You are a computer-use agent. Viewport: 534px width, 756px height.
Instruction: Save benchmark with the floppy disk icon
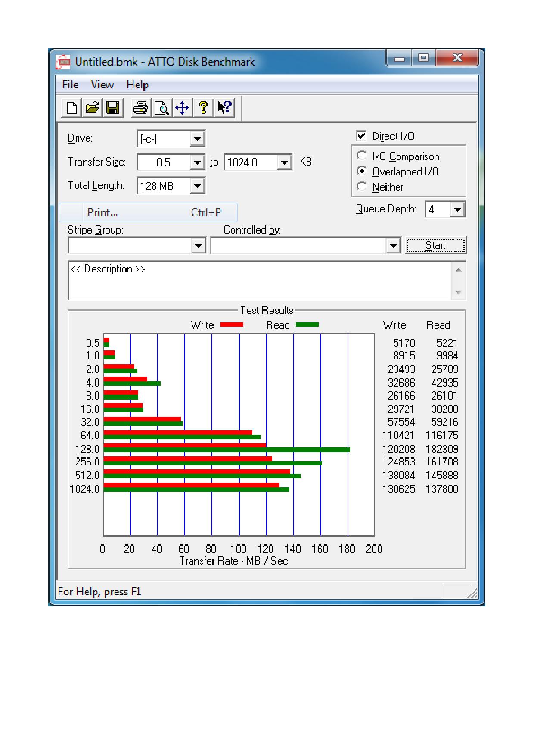pyautogui.click(x=113, y=108)
